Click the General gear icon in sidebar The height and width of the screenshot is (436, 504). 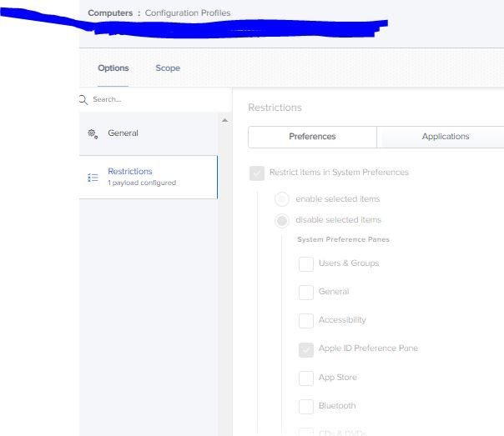(93, 133)
